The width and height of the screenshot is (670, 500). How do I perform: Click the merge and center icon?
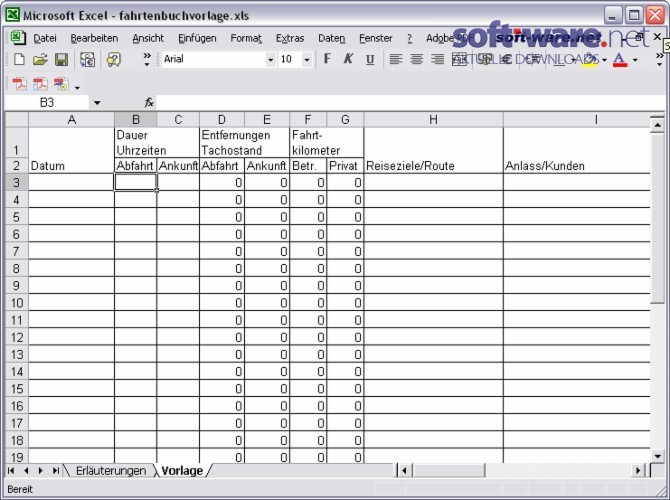point(459,59)
